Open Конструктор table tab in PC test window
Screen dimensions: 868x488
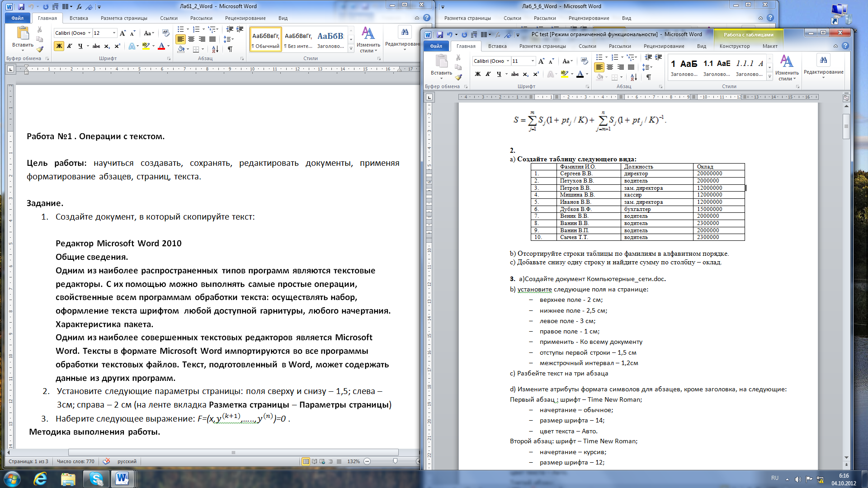[734, 46]
